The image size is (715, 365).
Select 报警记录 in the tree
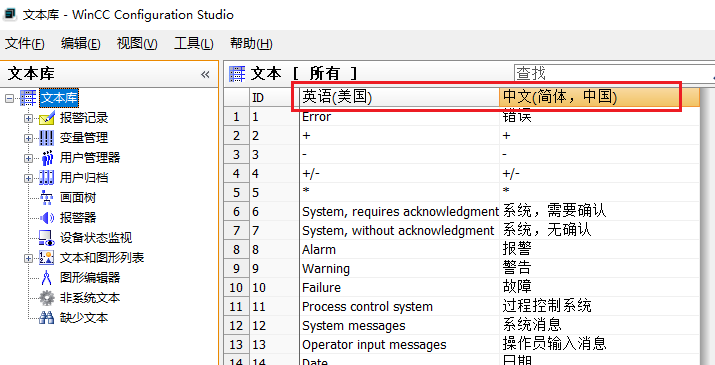[84, 118]
